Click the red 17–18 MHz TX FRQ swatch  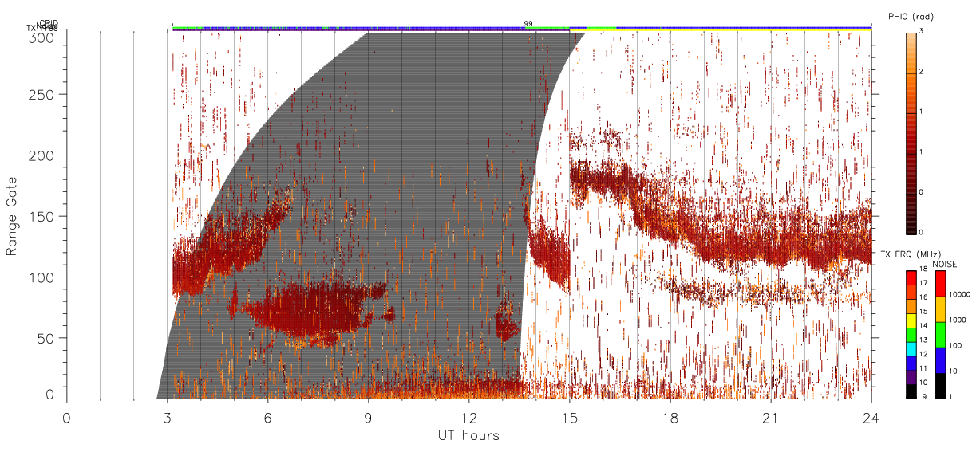point(911,277)
